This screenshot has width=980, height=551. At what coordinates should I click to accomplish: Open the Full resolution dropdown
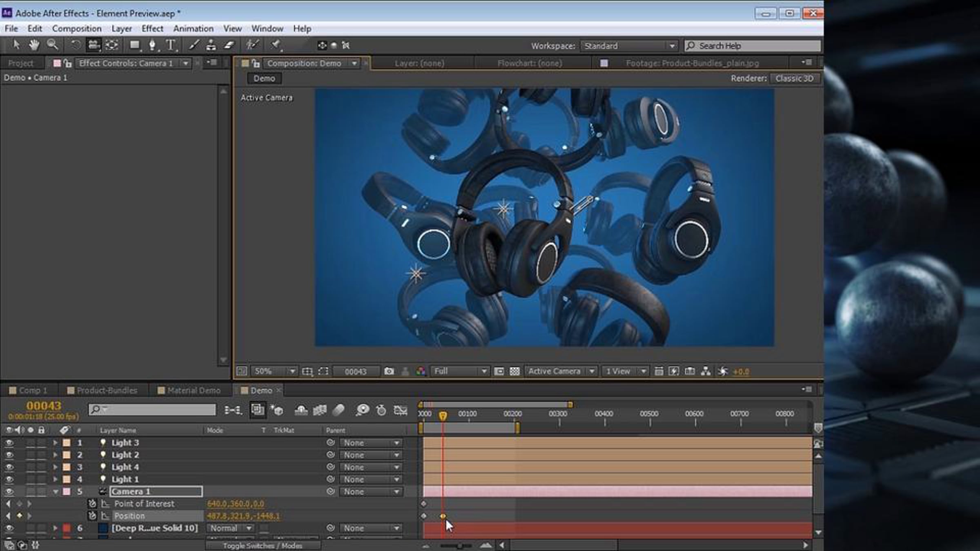pos(459,371)
